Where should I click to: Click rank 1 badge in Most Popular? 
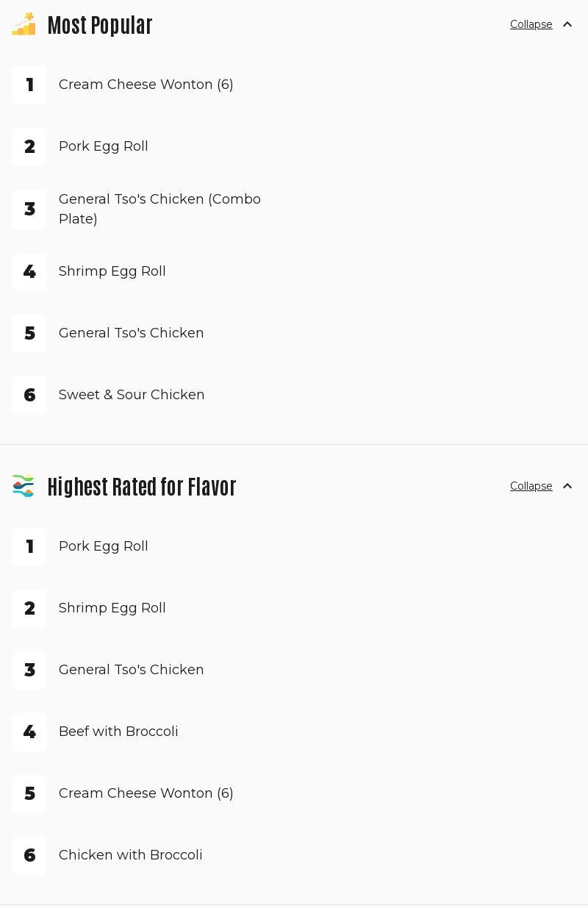coord(29,85)
